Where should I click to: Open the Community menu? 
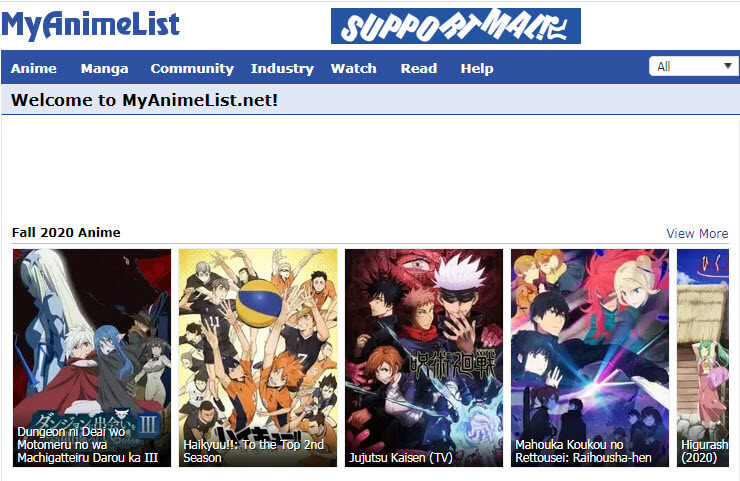click(x=192, y=68)
